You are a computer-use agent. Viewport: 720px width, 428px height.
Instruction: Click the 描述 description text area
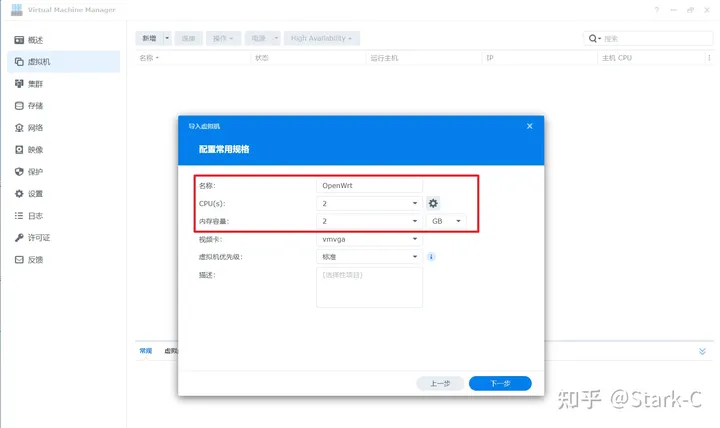pyautogui.click(x=369, y=287)
